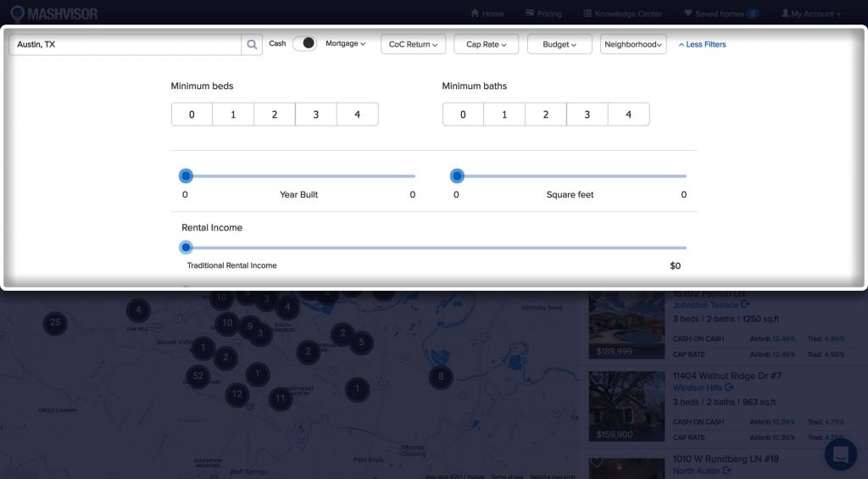Open the Budget filter dropdown
Viewport: 868px width, 479px height.
pos(559,44)
